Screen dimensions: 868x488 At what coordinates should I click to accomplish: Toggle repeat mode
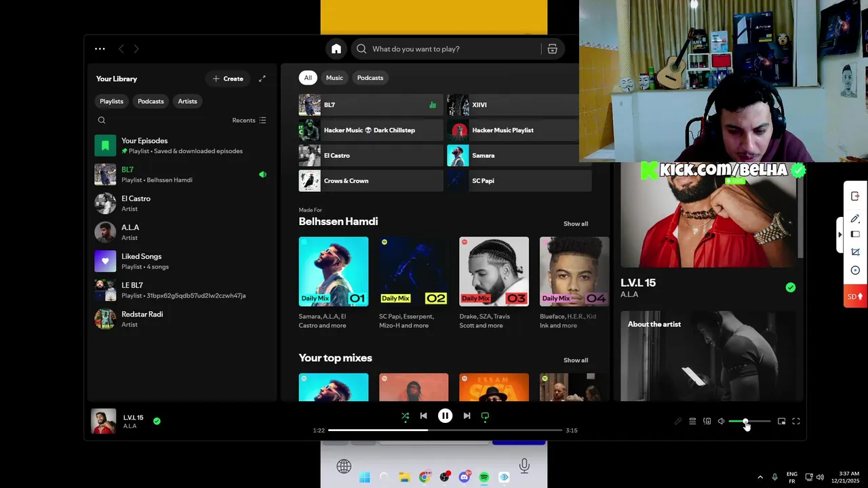[x=485, y=416]
